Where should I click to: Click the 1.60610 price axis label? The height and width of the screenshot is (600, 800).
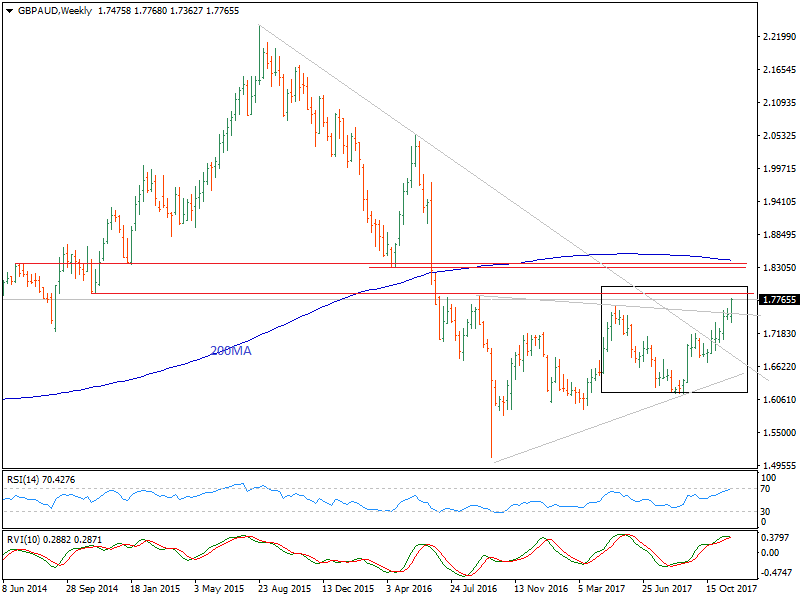(x=777, y=399)
